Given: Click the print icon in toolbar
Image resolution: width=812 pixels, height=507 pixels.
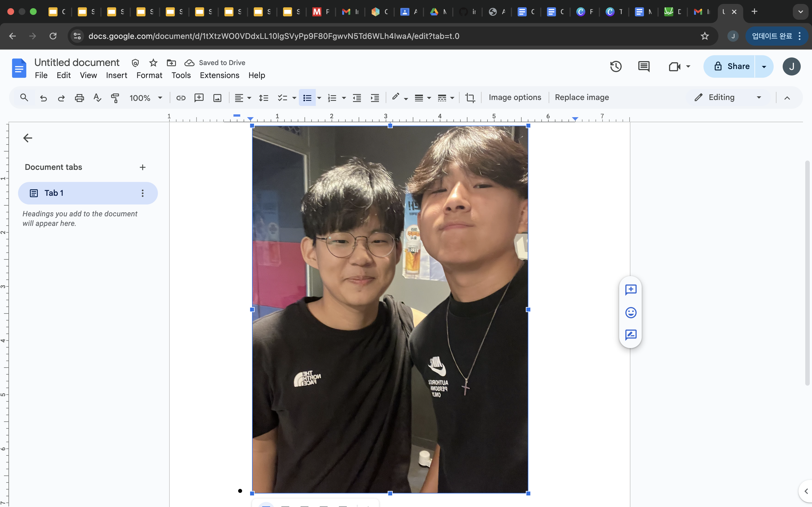Looking at the screenshot, I should (79, 97).
